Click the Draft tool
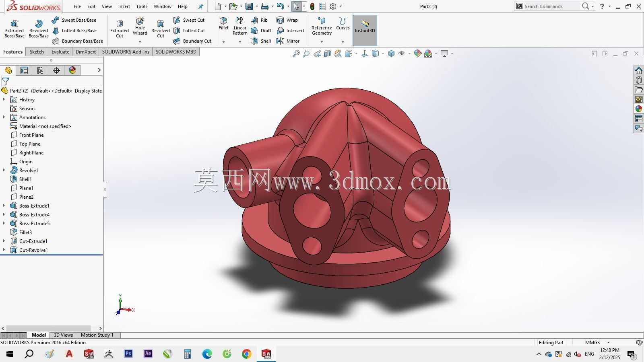Viewport: 644px width, 362px height. point(261,31)
